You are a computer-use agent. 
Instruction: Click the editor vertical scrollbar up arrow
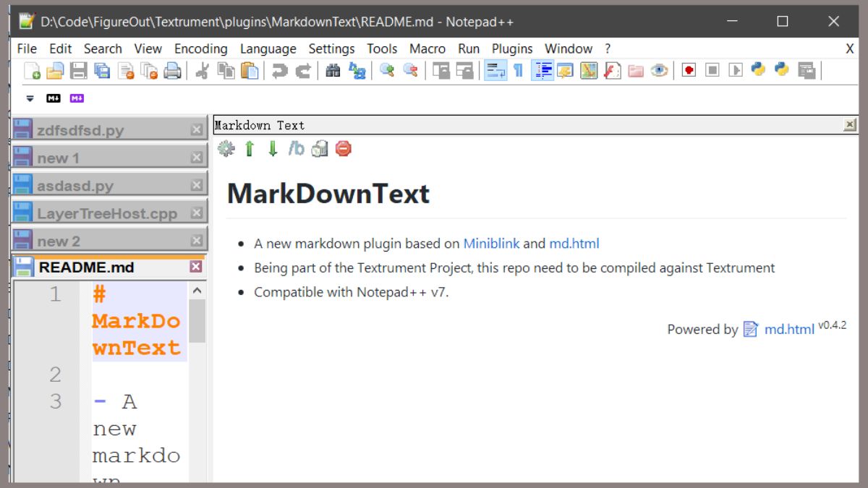(197, 291)
